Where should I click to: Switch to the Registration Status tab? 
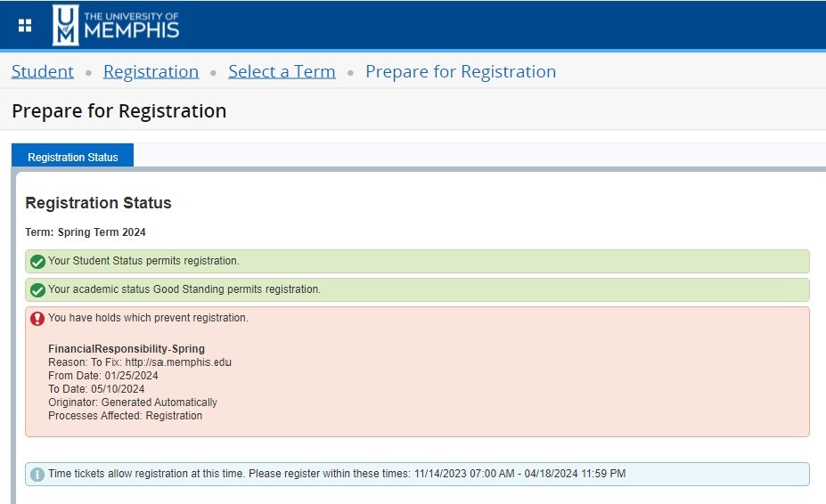[x=73, y=157]
